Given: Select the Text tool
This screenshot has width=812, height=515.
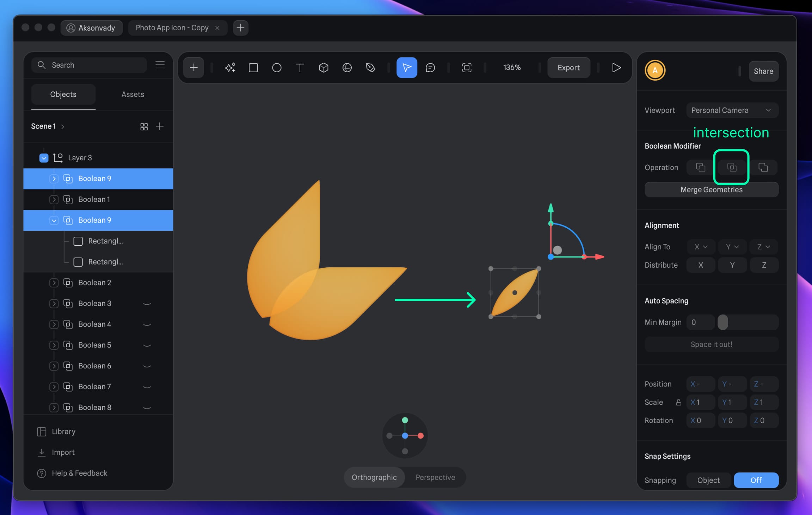Looking at the screenshot, I should pyautogui.click(x=300, y=68).
